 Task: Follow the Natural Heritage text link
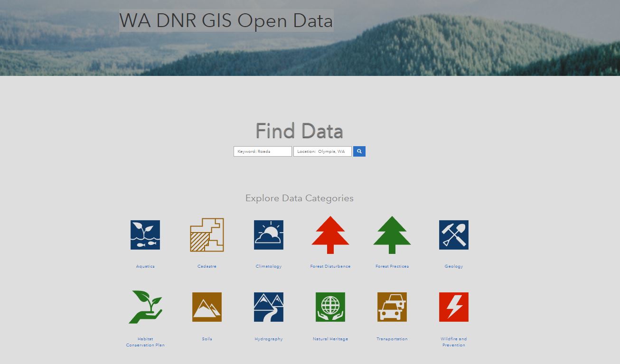330,339
